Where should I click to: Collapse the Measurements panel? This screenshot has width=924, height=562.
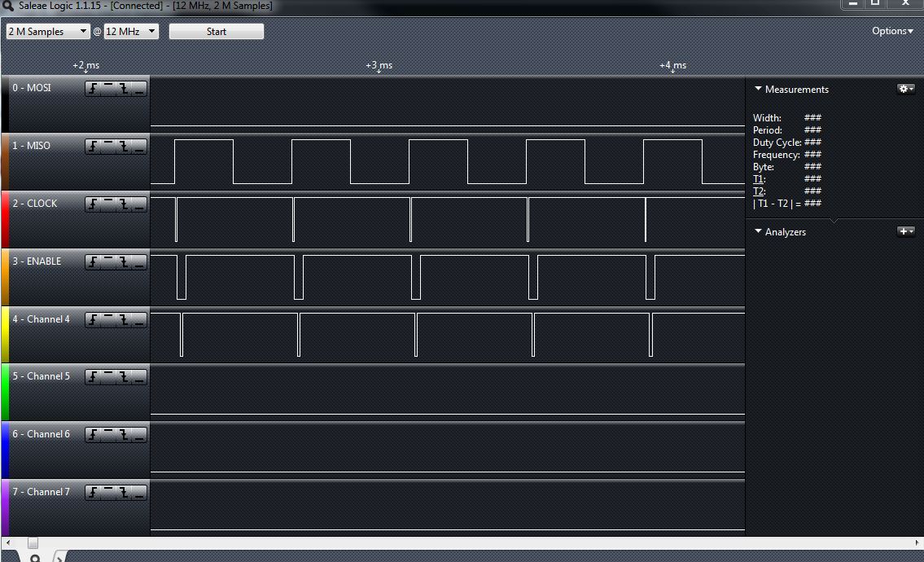[759, 89]
